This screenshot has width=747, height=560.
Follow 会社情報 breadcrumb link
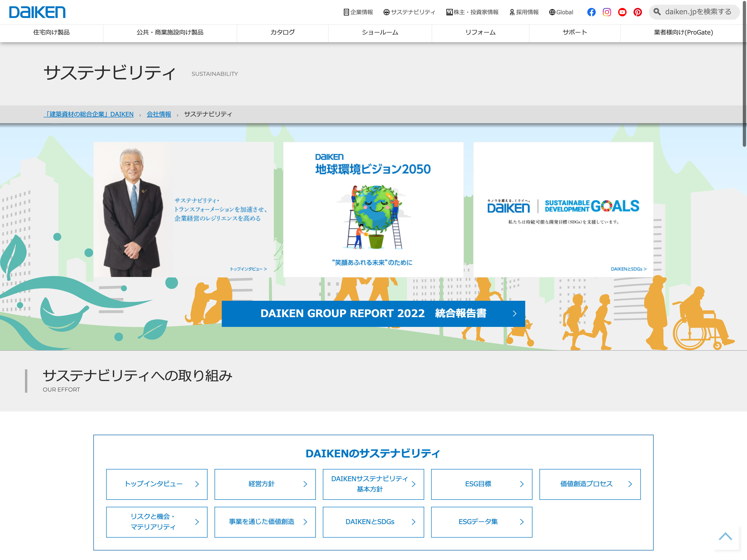pos(159,114)
